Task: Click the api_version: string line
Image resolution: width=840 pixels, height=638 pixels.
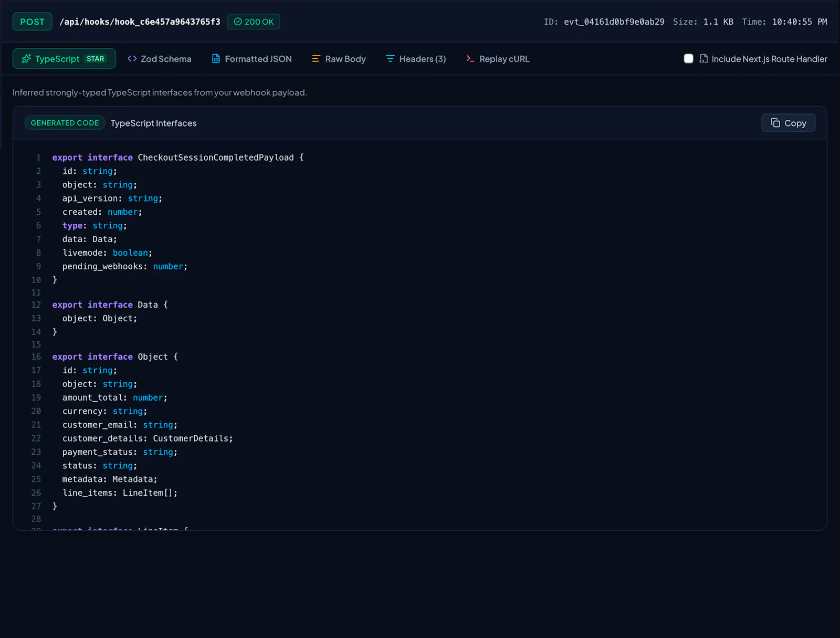Action: coord(112,198)
